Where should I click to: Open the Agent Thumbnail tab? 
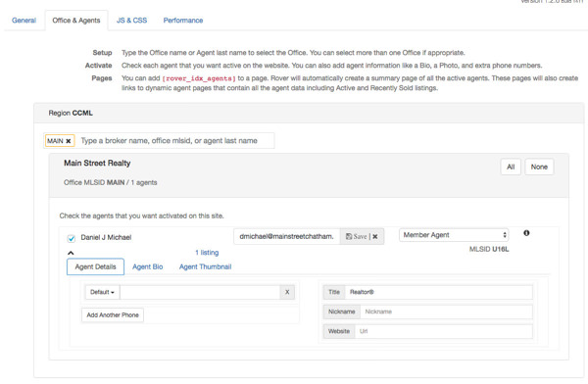click(x=205, y=266)
